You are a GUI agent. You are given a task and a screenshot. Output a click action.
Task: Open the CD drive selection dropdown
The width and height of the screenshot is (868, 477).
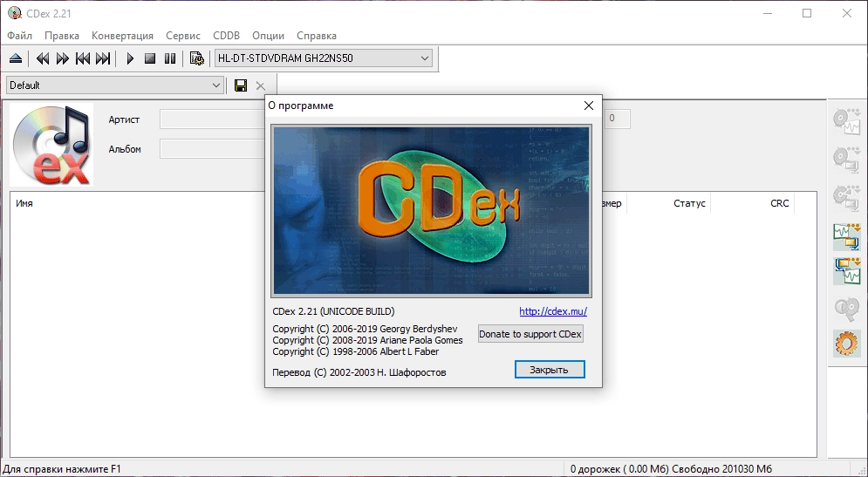coord(324,58)
